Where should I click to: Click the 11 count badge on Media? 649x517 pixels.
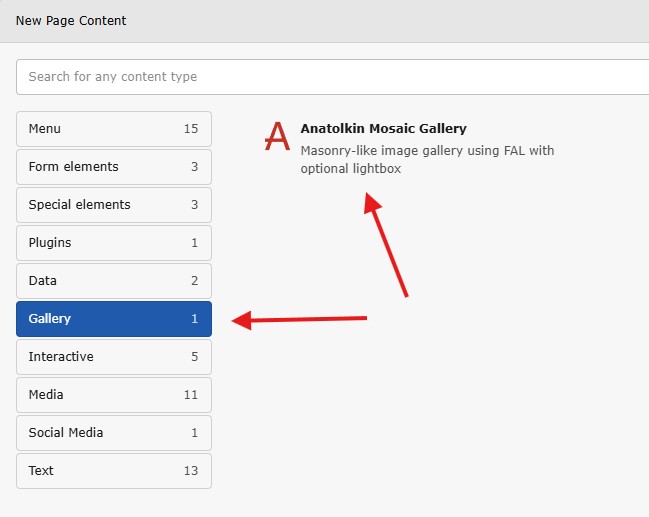point(191,395)
